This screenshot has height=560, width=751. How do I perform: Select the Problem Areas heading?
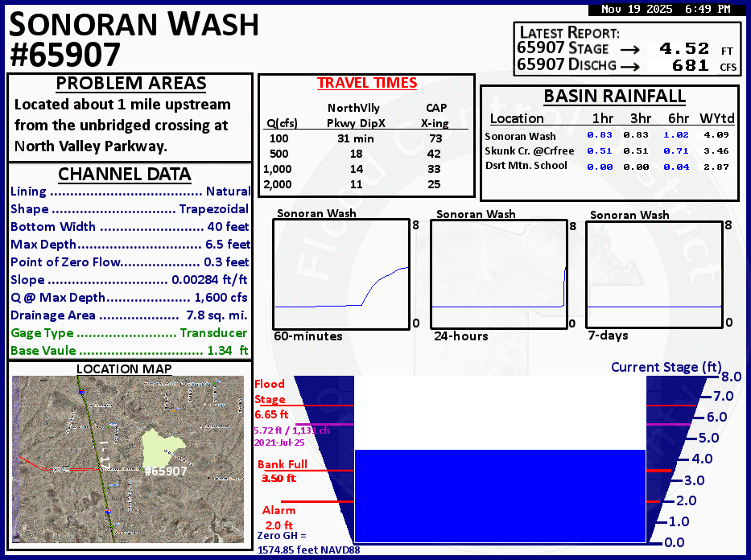[131, 83]
